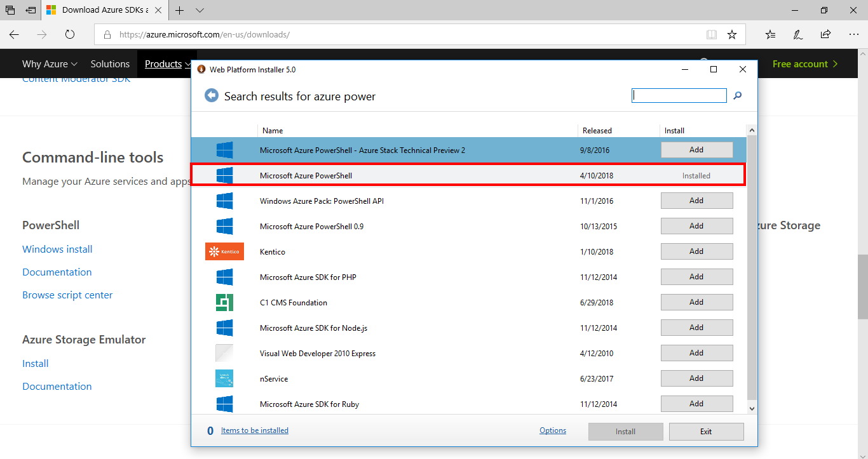Click the Edge address bar URL
Image resolution: width=868 pixels, height=459 pixels.
click(x=204, y=34)
